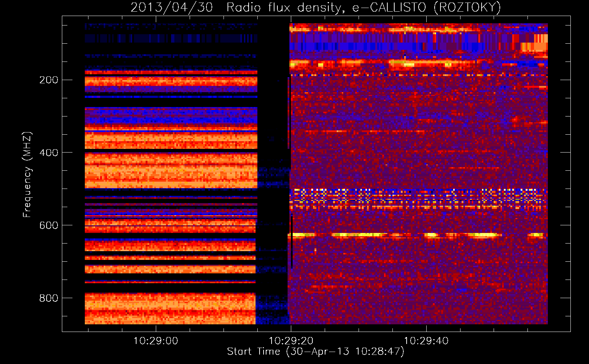Click the plot title 'Radio flux density, e-CALLISTO (ROZTOKY)'

[364, 7]
